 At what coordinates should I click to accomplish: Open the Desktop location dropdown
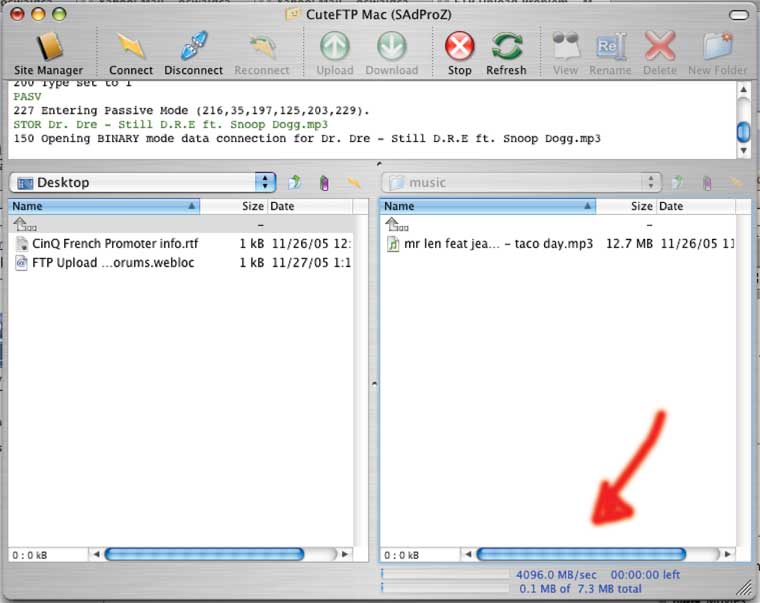tap(143, 183)
